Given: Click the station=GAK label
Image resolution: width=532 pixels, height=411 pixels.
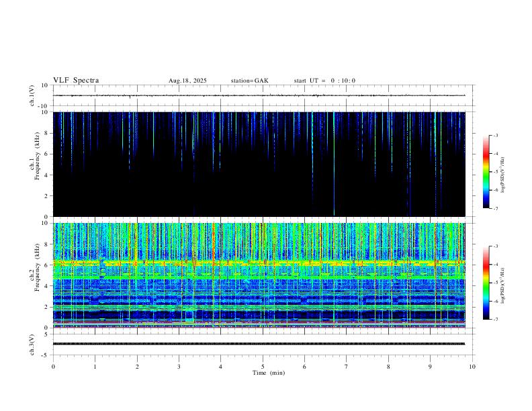Looking at the screenshot, I should 249,81.
